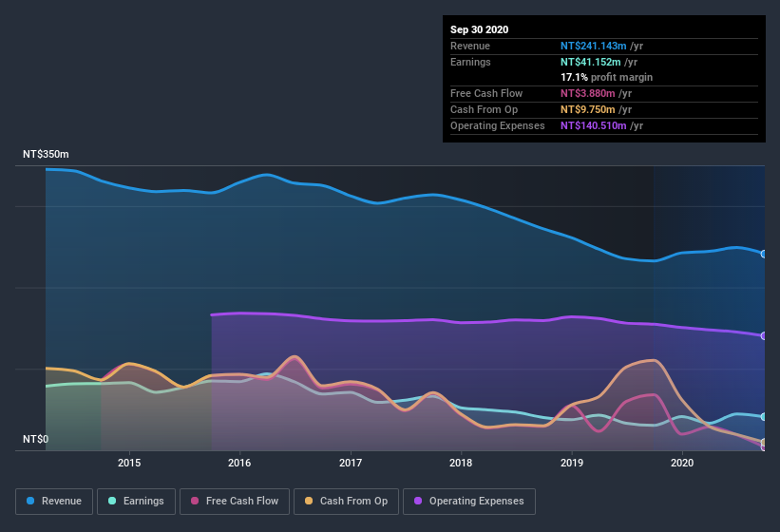This screenshot has height=532, width=780.
Task: Click the NT$241.143m revenue value
Action: (x=593, y=46)
